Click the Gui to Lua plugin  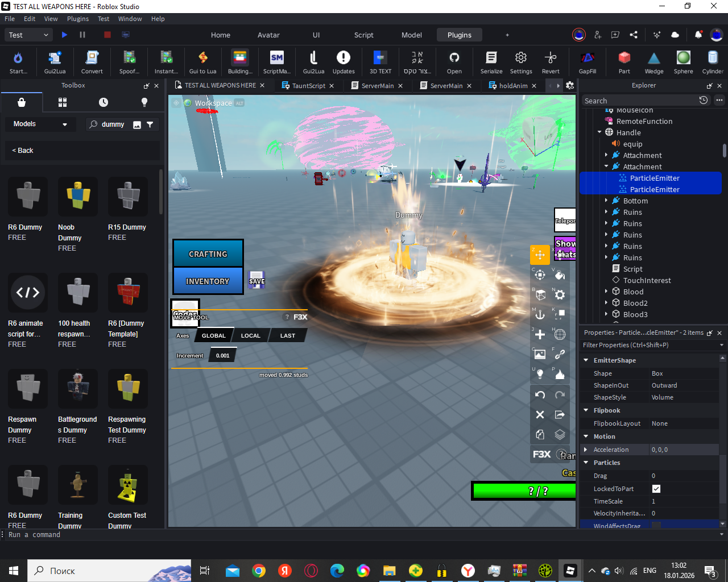click(x=202, y=61)
